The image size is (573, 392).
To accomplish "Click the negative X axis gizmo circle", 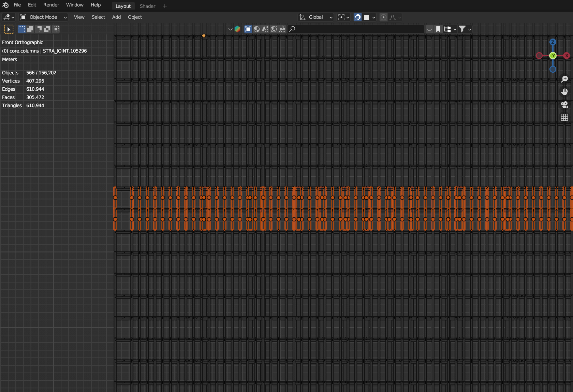I will click(539, 56).
